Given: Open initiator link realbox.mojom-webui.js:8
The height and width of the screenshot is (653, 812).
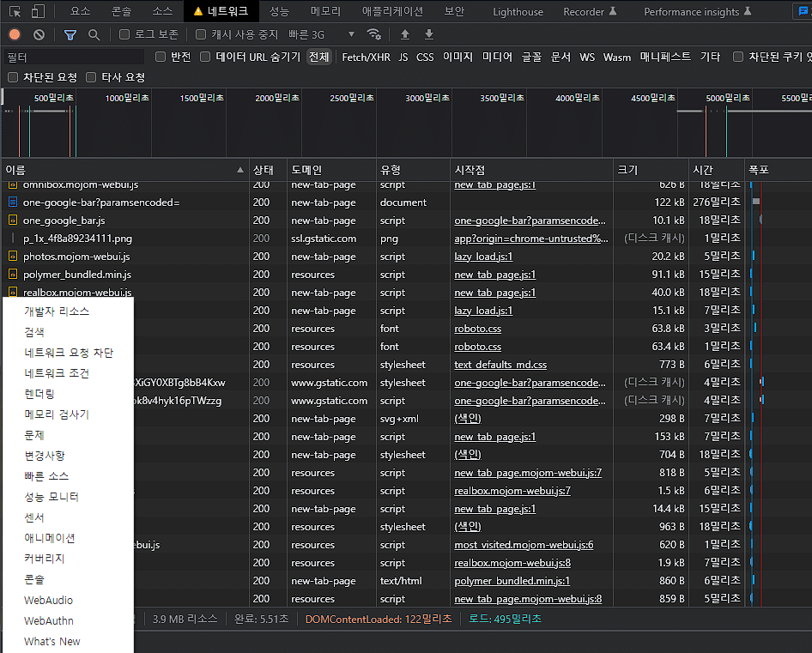Looking at the screenshot, I should [512, 563].
